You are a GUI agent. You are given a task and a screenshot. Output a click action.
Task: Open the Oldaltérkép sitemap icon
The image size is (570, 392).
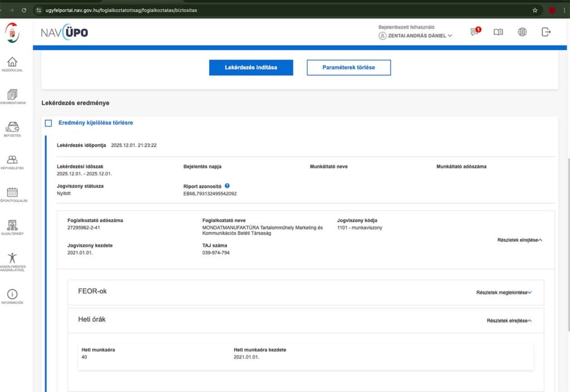pos(12,226)
